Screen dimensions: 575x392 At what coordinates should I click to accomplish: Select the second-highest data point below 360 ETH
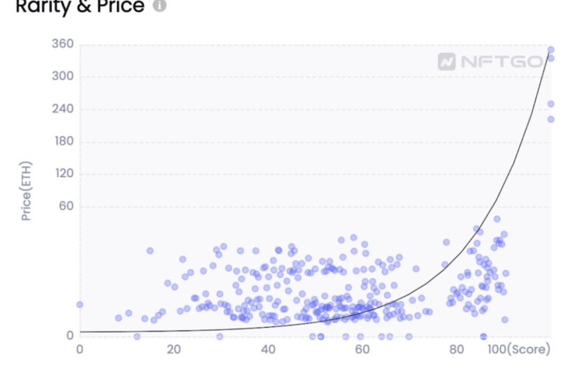click(x=551, y=58)
